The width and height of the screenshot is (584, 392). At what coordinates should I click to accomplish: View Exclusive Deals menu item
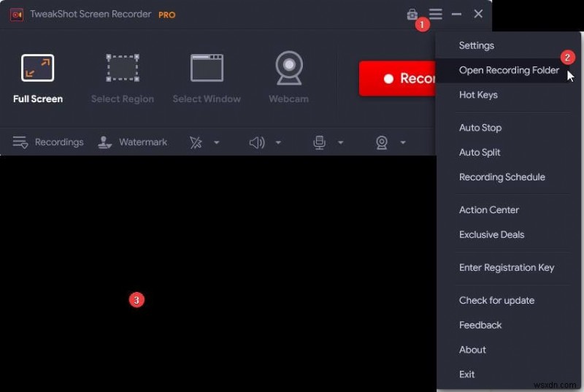coord(491,234)
